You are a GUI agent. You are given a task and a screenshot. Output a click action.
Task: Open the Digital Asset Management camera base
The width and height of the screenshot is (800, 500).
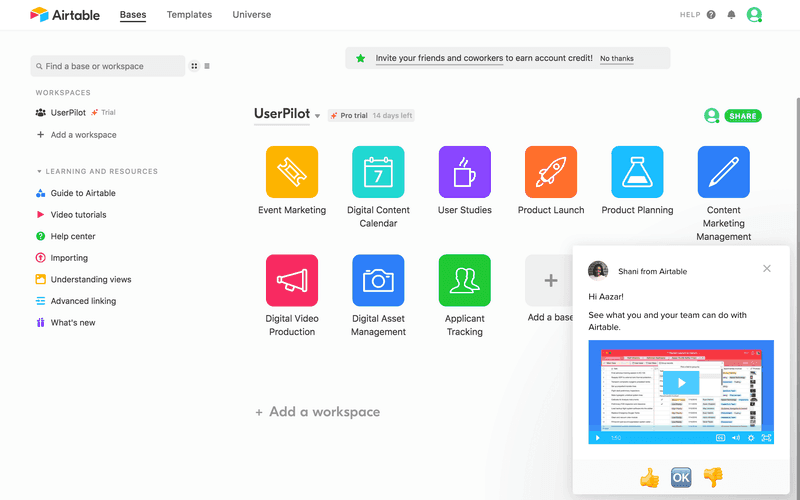378,280
